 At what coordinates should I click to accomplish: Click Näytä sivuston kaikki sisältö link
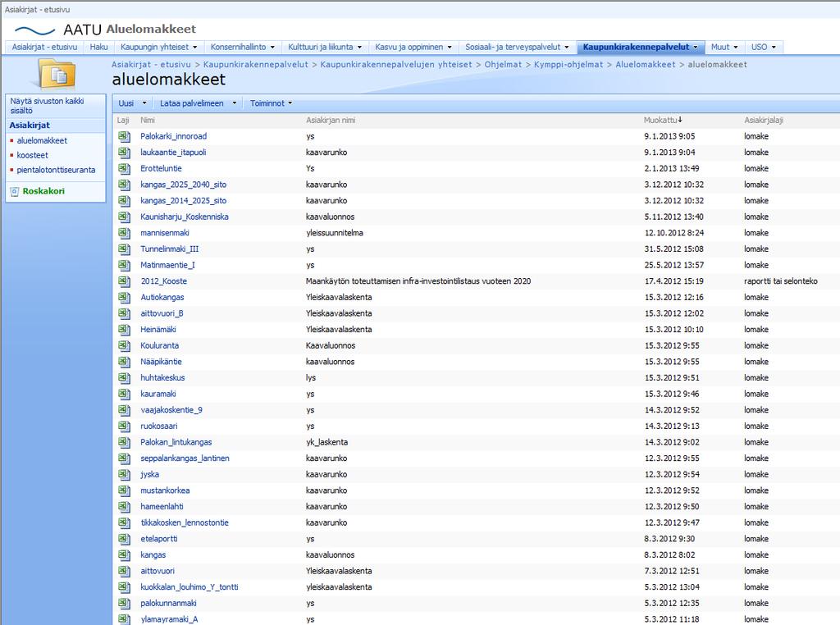(47, 106)
